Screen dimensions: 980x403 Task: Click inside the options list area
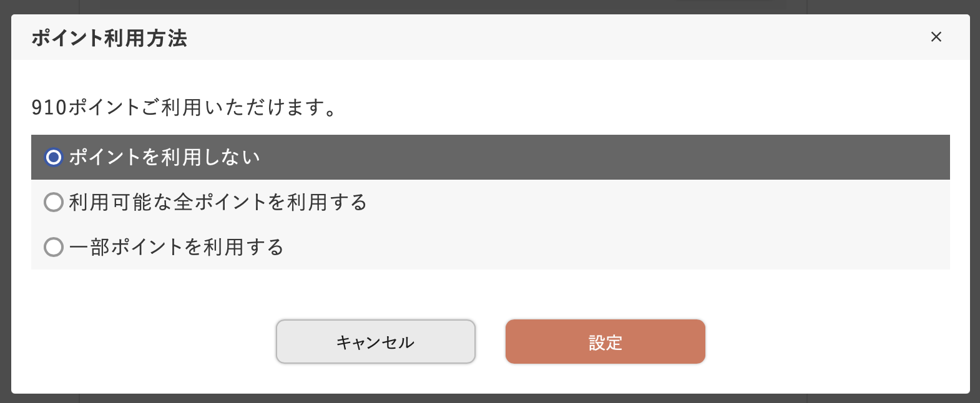[x=490, y=202]
